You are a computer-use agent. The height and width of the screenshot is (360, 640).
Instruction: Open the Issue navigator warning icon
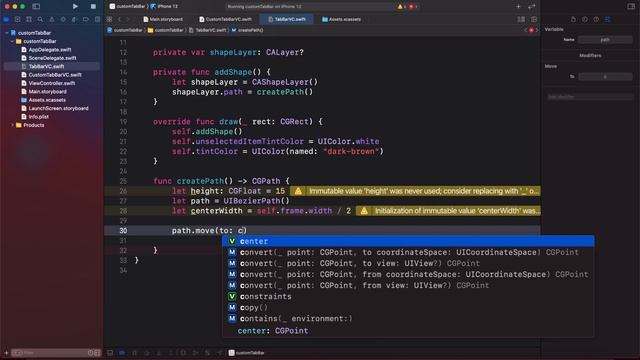(x=52, y=19)
